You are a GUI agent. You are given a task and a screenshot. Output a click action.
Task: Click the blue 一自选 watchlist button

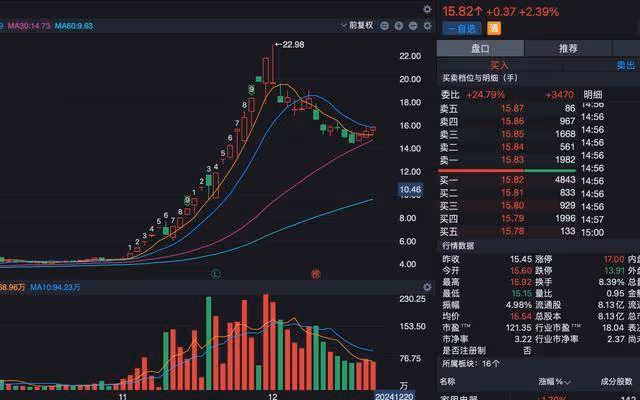click(462, 29)
